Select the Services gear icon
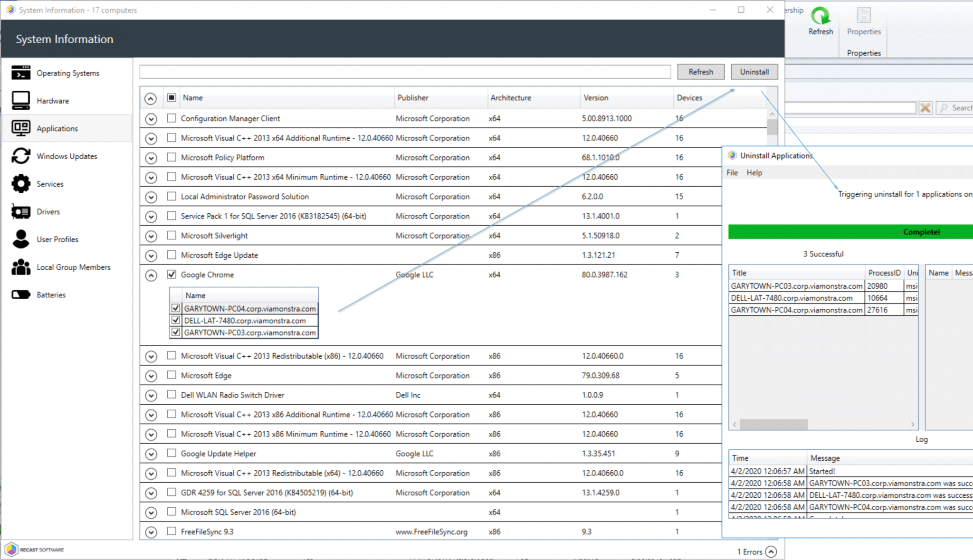 (x=21, y=184)
